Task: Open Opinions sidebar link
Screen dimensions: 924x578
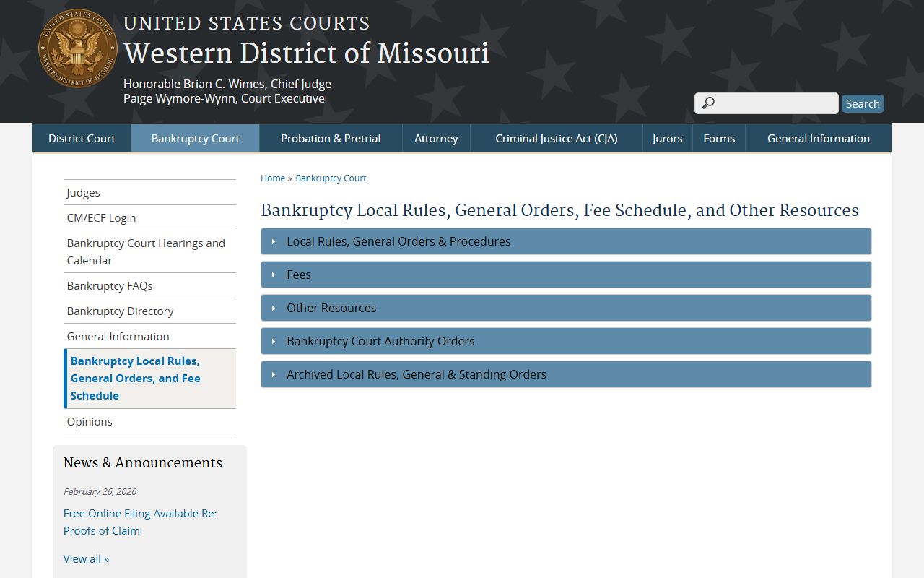Action: (149, 421)
